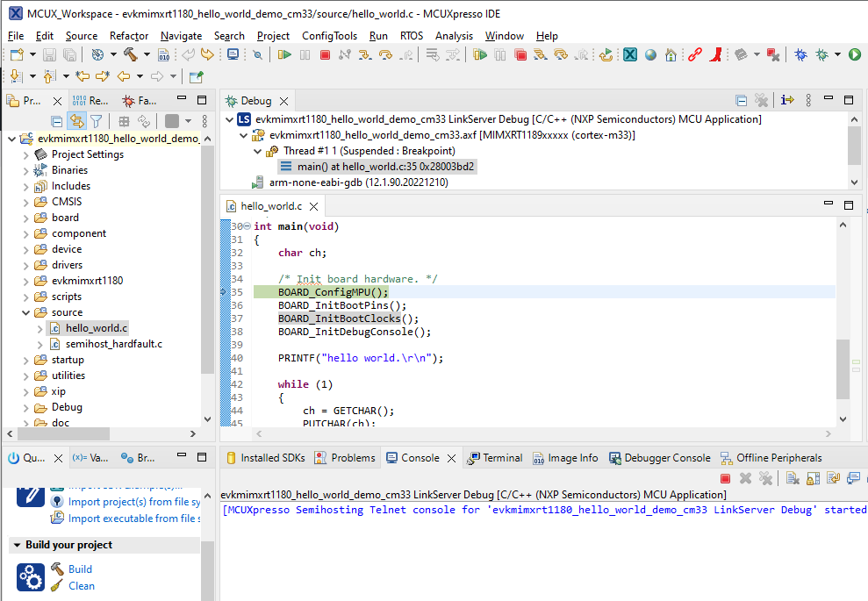Switch to the Image Info tab
Viewport: 868px width, 601px height.
tap(564, 458)
